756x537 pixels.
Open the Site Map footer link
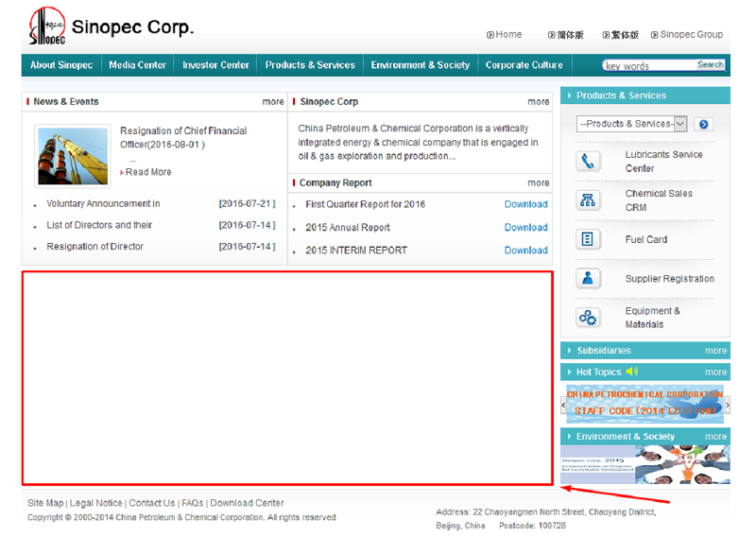(45, 503)
